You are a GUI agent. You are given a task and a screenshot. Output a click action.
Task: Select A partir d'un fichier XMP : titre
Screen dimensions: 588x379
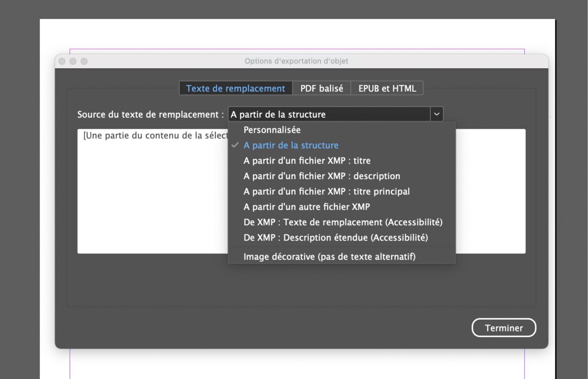pos(307,161)
